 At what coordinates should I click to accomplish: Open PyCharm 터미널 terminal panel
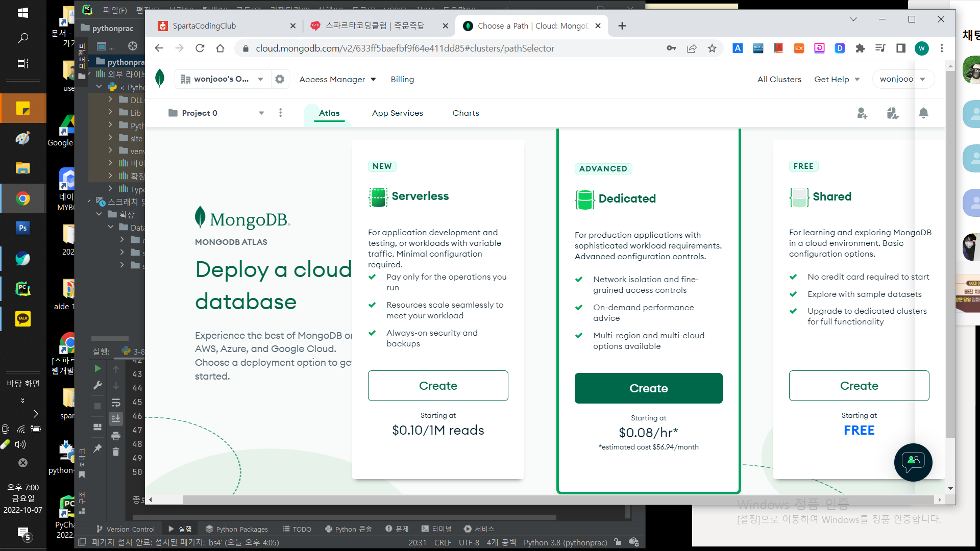(436, 529)
